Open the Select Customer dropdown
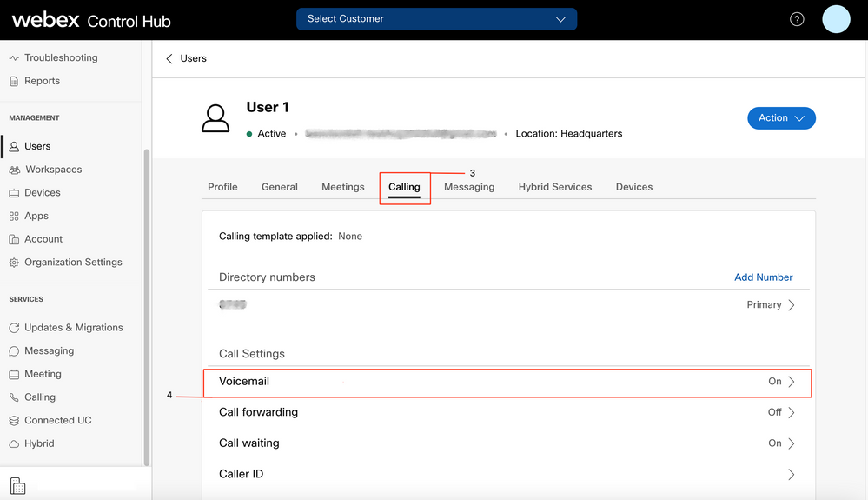This screenshot has width=868, height=500. [436, 19]
